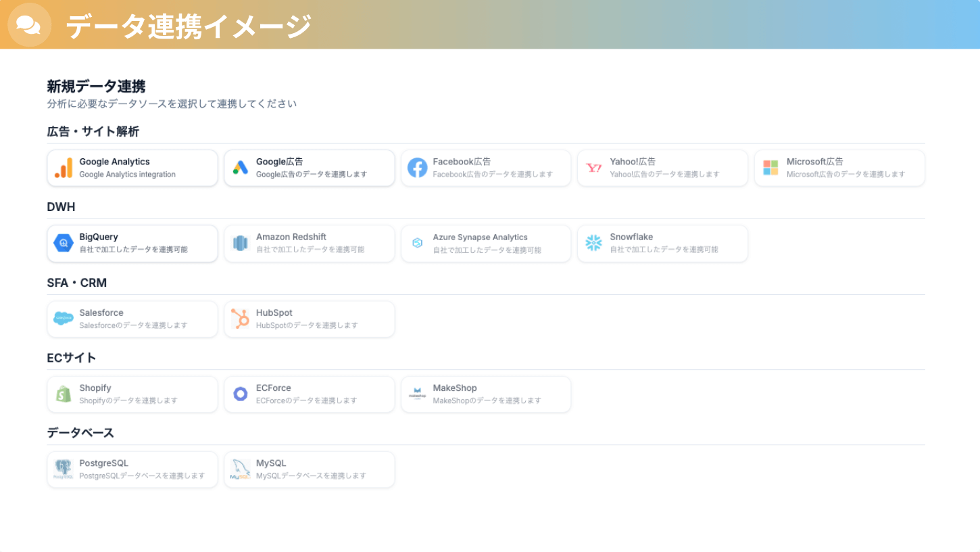Click the Microsoft広告 description text
This screenshot has height=552, width=980.
(846, 175)
